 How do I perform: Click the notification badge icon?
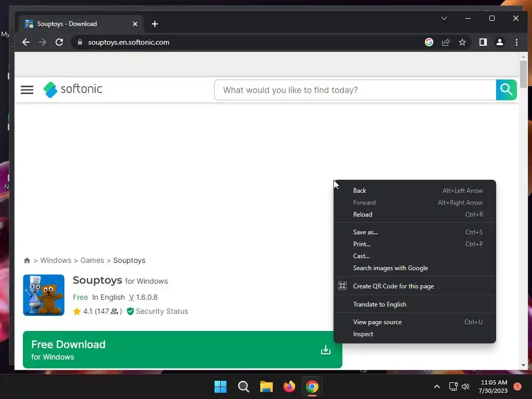(517, 386)
